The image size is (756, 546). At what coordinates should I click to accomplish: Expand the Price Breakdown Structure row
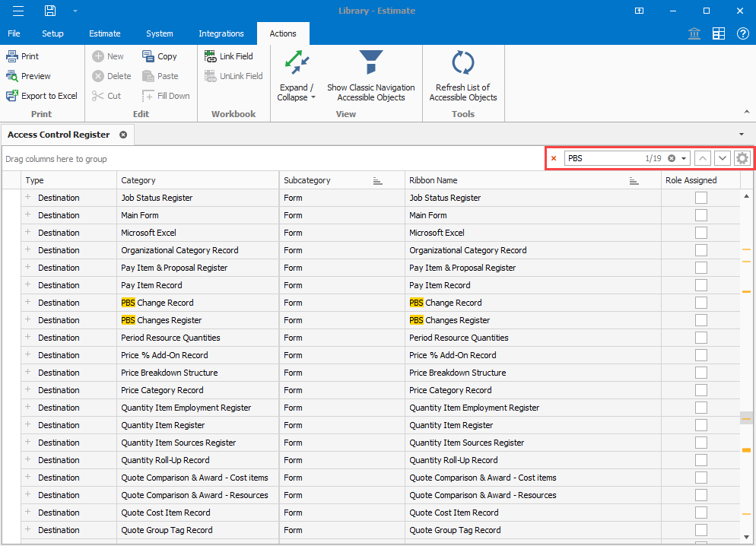pos(28,373)
